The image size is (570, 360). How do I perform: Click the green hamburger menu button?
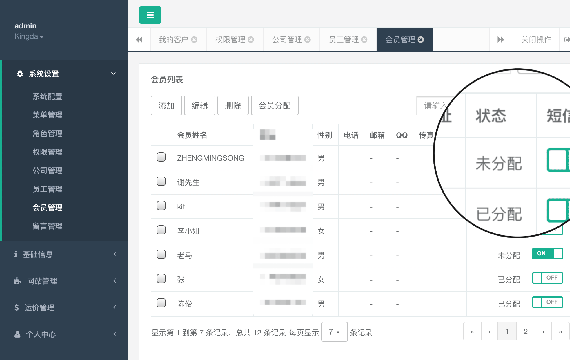point(150,15)
